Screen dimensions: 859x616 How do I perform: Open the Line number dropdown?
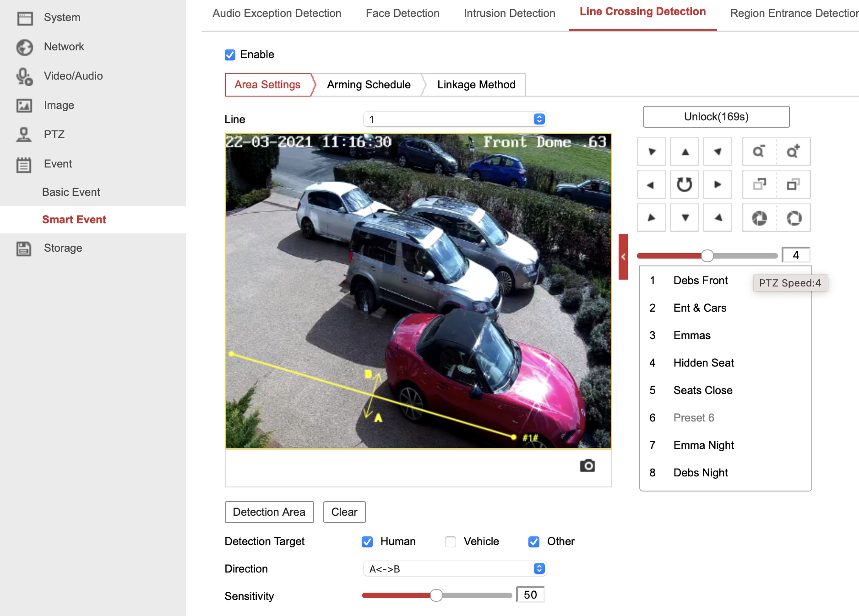click(x=455, y=119)
